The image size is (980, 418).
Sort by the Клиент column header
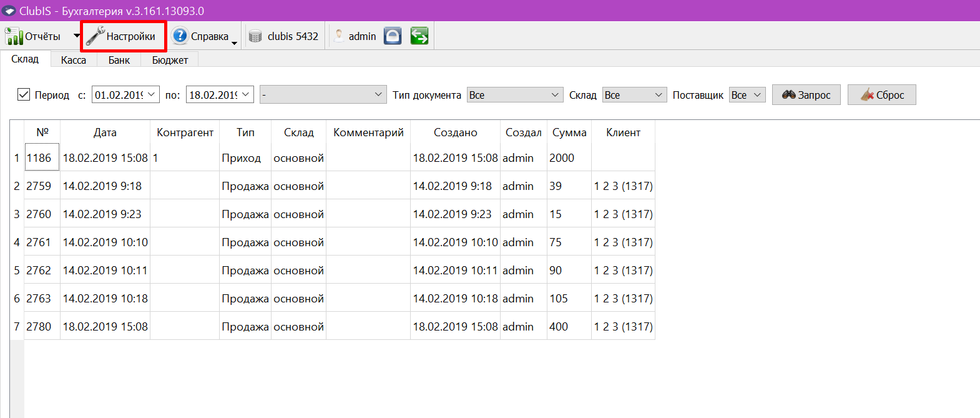coord(623,132)
